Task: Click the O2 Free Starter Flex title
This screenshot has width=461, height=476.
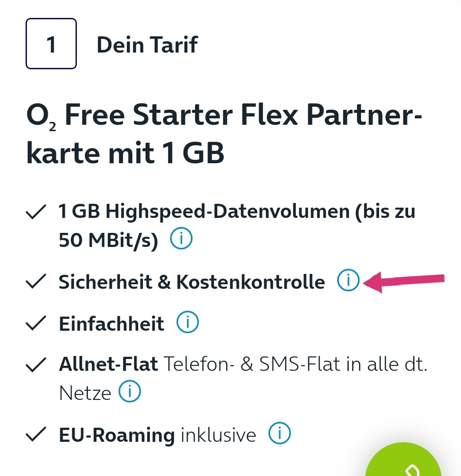Action: coord(224,134)
